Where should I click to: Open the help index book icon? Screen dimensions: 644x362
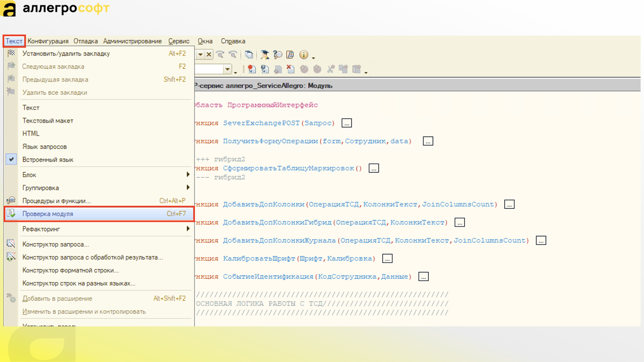(x=290, y=54)
